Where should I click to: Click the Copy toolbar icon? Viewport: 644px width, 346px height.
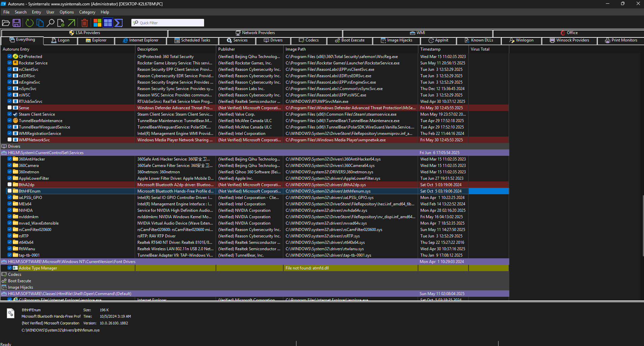tap(40, 23)
